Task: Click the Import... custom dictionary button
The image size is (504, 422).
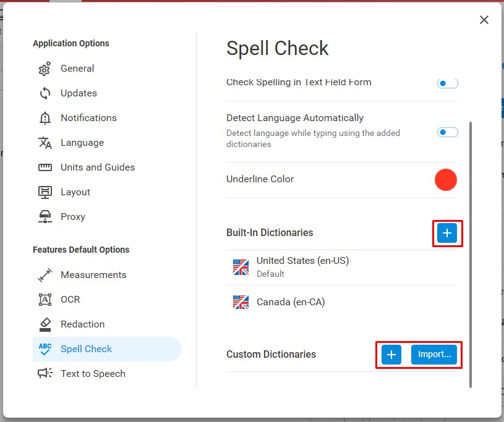Action: tap(434, 355)
